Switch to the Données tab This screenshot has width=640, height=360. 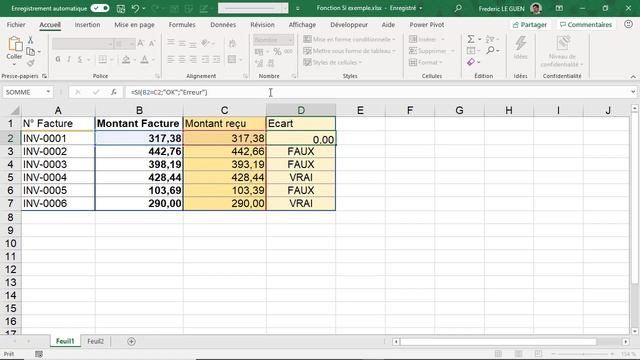(223, 24)
